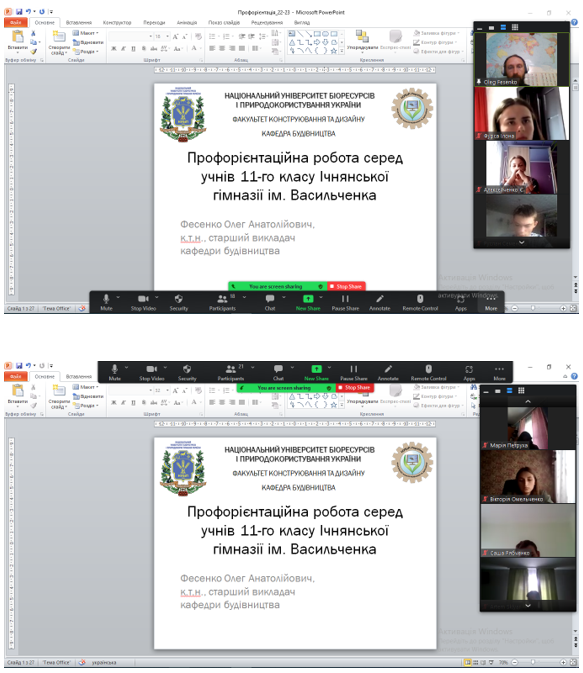Viewport: 583px width, 673px height.
Task: Click Pause Share in the lower Zoom toolbar
Action: [x=354, y=373]
